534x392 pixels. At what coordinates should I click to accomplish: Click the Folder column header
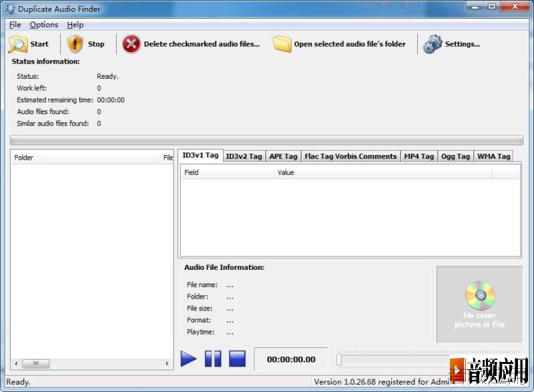85,158
